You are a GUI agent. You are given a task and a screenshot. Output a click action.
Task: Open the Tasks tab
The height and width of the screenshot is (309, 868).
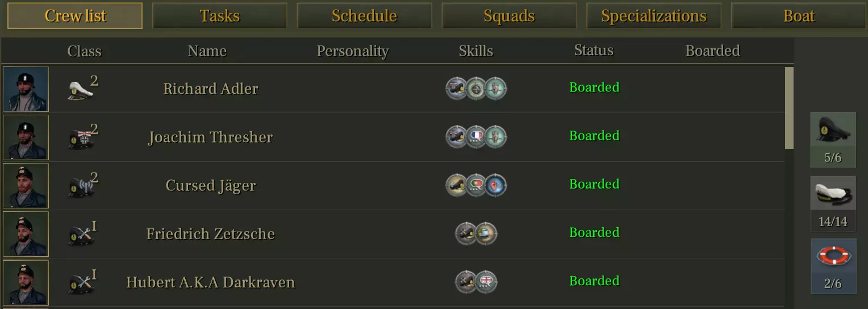tap(219, 16)
